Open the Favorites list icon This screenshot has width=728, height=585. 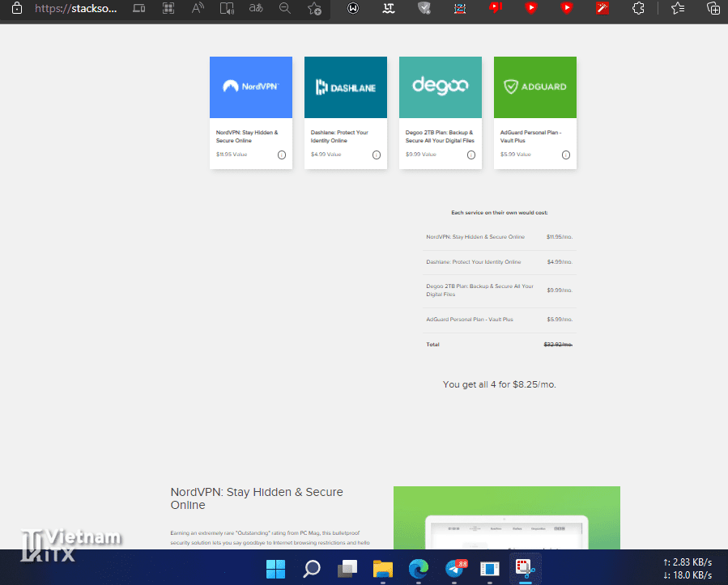[x=678, y=9]
